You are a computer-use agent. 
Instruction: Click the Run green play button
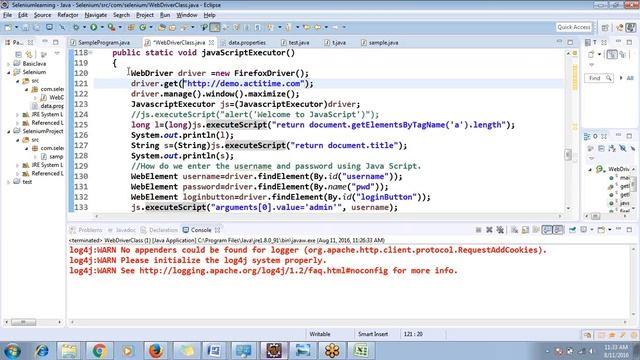click(x=93, y=27)
